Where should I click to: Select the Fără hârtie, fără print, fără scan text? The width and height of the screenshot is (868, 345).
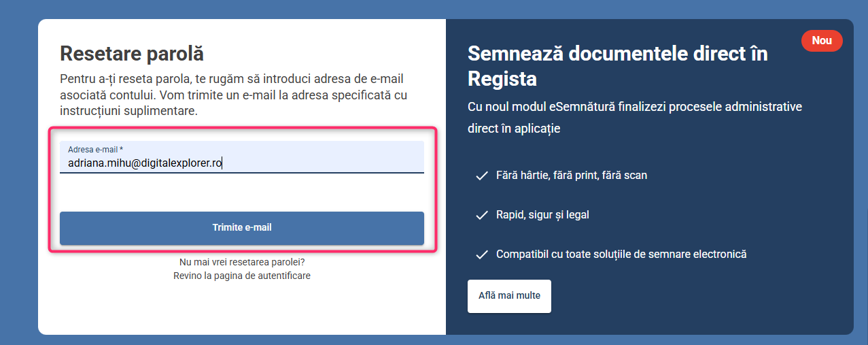point(571,176)
